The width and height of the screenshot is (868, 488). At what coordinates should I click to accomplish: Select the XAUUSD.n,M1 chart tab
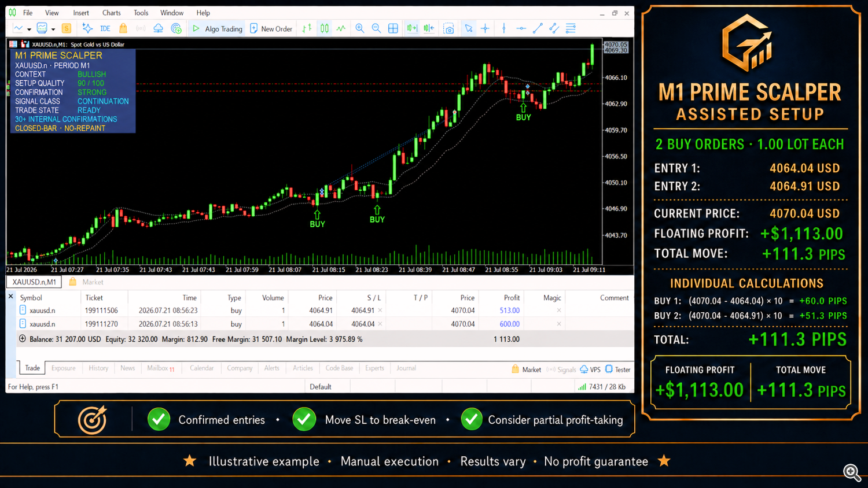34,282
